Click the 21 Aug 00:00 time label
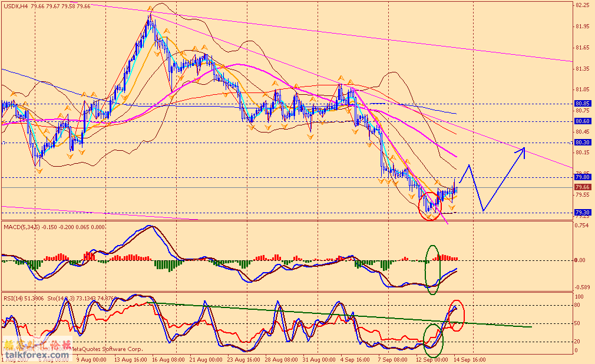Screen dimensions: 595x364 point(206,359)
